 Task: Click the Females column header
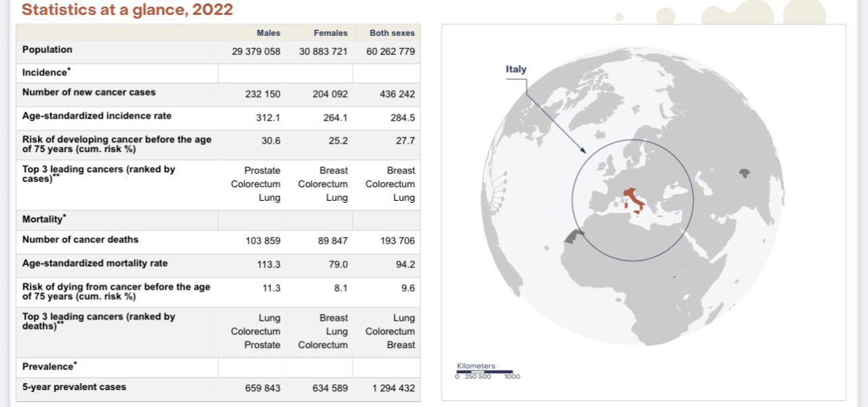click(330, 33)
